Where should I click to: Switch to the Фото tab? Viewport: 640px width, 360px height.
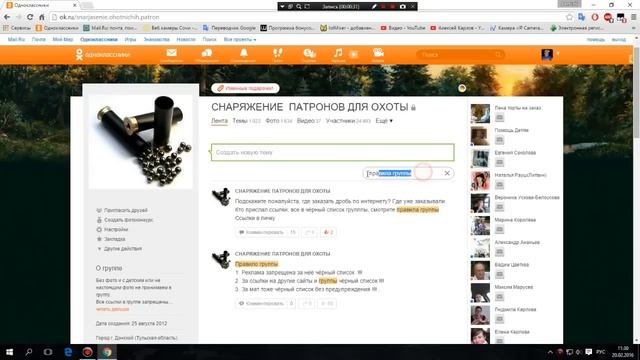click(272, 121)
